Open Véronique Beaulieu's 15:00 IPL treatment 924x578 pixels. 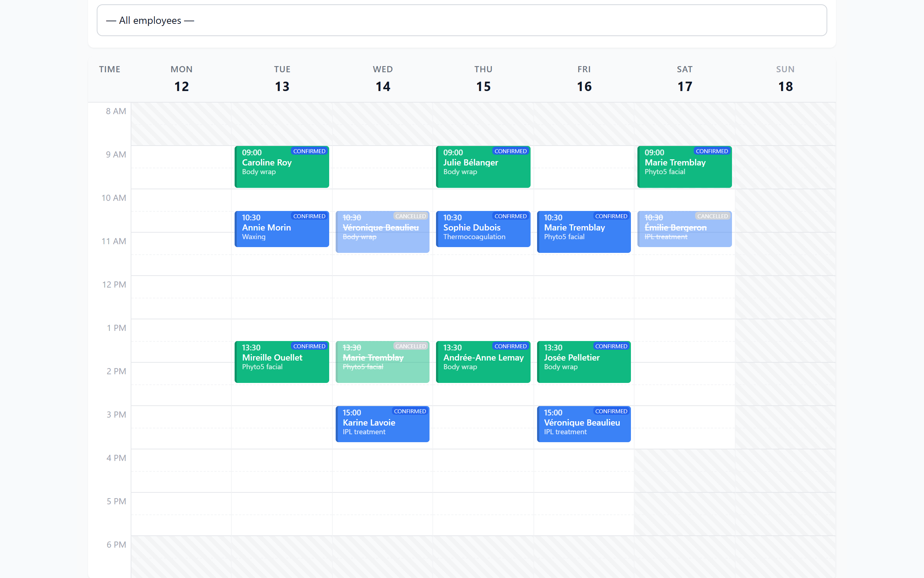584,424
